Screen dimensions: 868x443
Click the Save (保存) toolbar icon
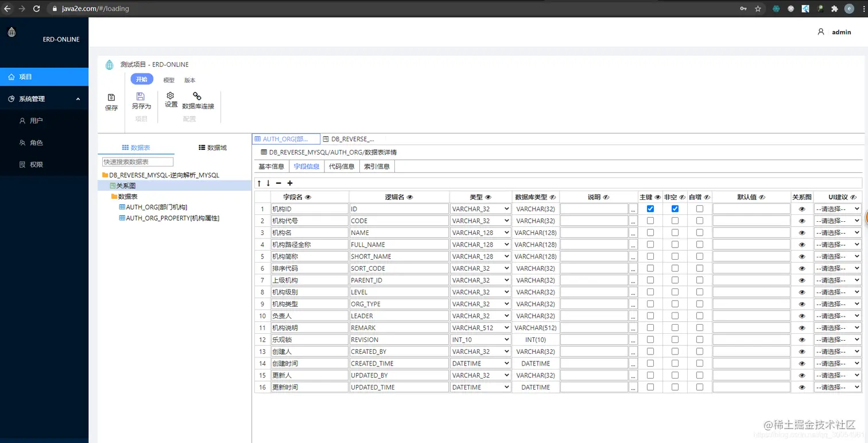111,98
